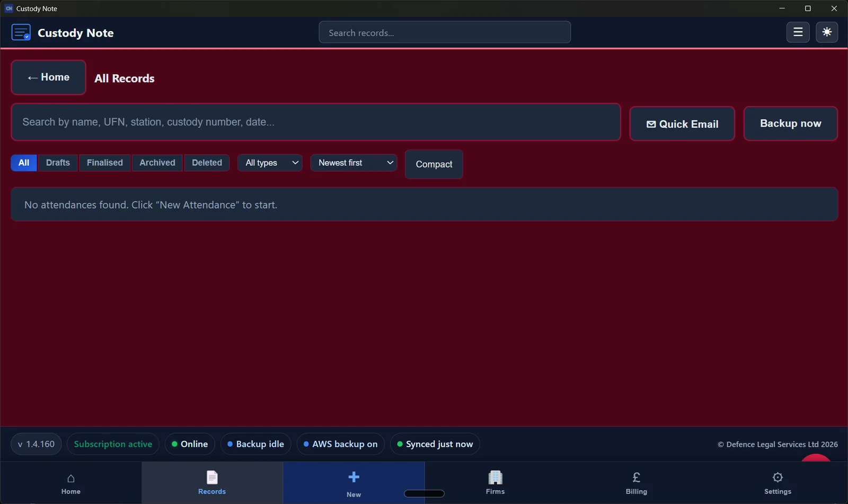Select the New plus icon to start attendance

pyautogui.click(x=354, y=478)
